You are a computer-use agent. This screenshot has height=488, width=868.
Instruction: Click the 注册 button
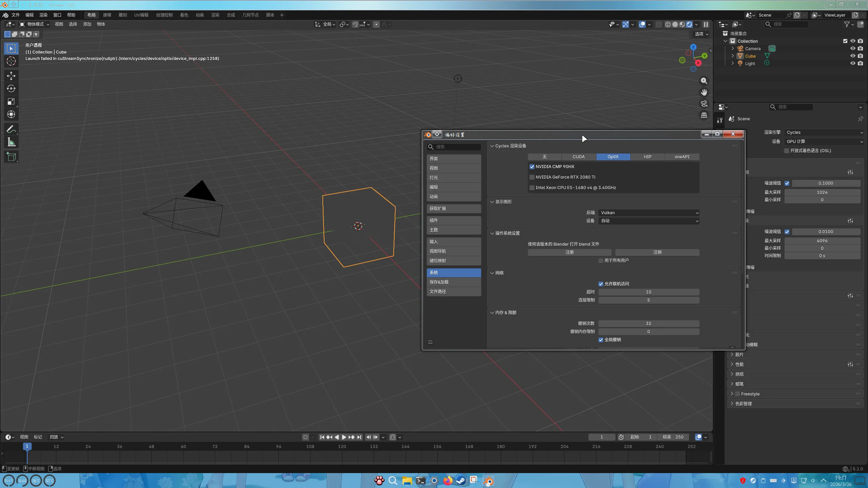pyautogui.click(x=570, y=252)
